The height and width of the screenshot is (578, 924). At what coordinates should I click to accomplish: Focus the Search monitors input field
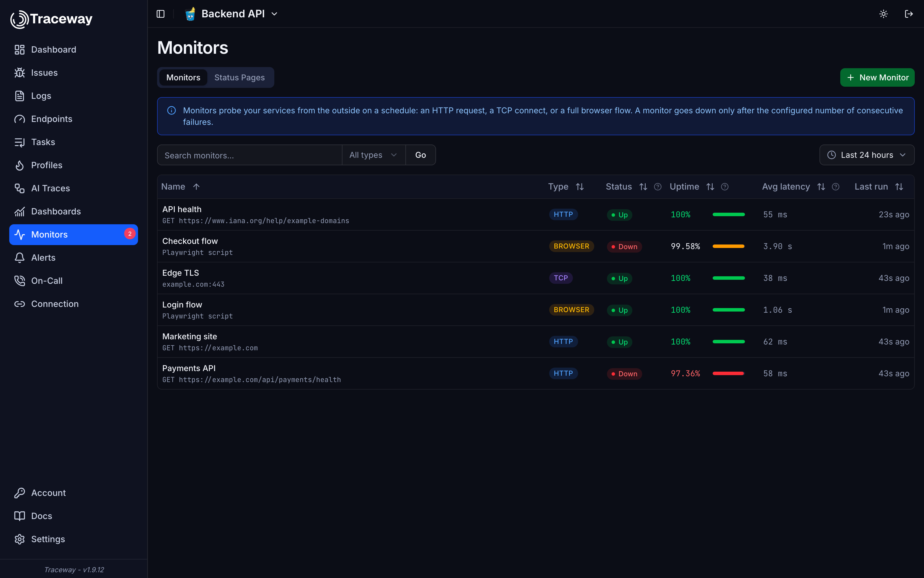click(250, 155)
